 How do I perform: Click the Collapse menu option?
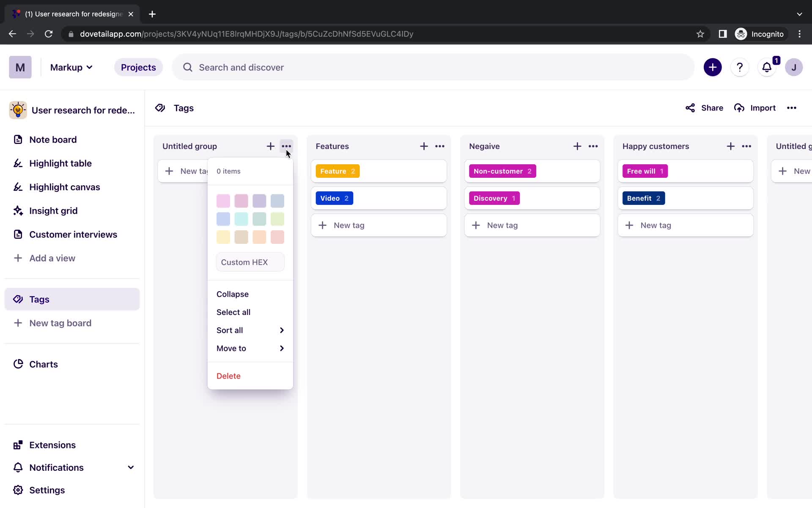[x=233, y=294]
